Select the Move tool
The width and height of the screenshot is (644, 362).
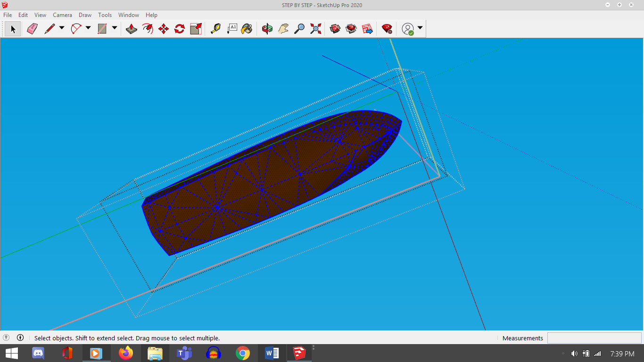click(x=164, y=29)
